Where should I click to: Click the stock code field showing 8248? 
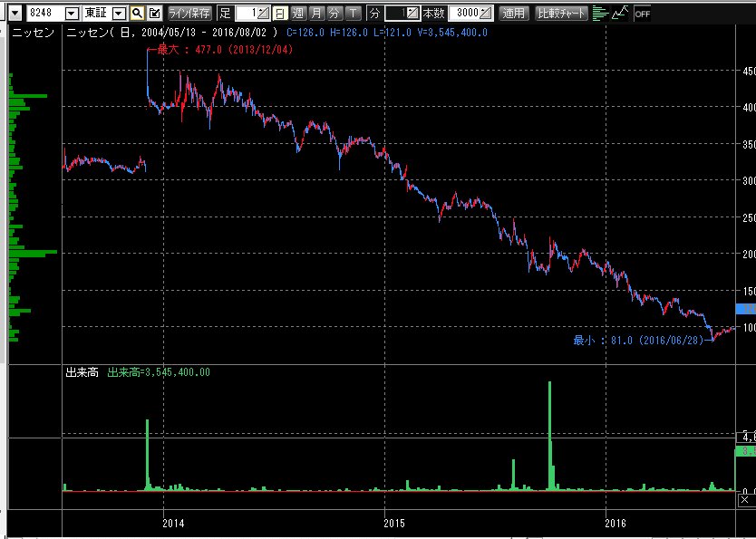[44, 14]
